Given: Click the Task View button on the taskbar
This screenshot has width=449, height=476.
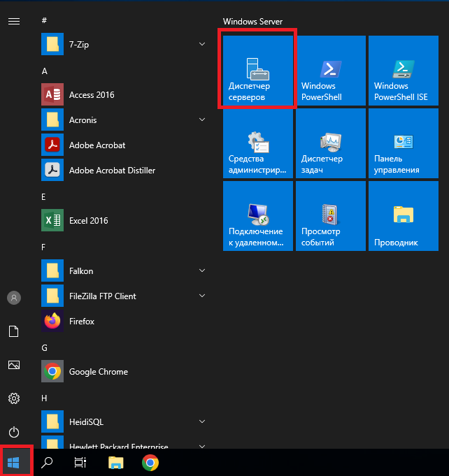Looking at the screenshot, I should 80,463.
